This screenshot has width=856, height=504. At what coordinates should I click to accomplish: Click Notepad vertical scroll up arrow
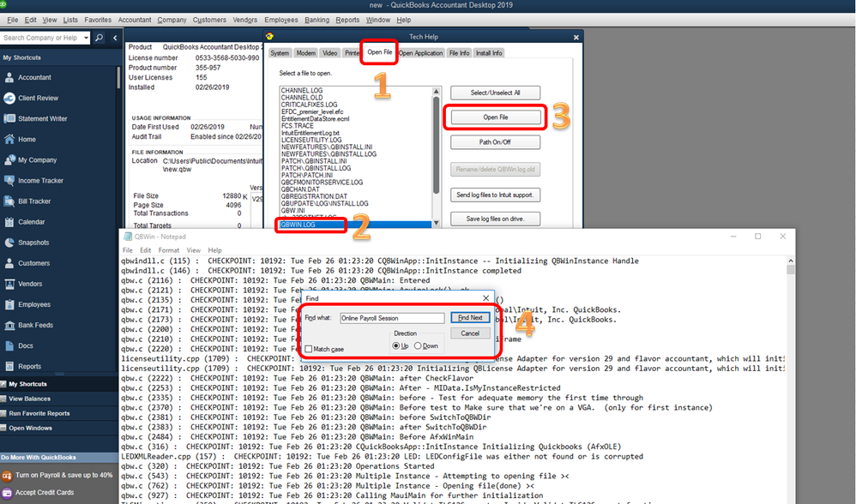point(790,261)
